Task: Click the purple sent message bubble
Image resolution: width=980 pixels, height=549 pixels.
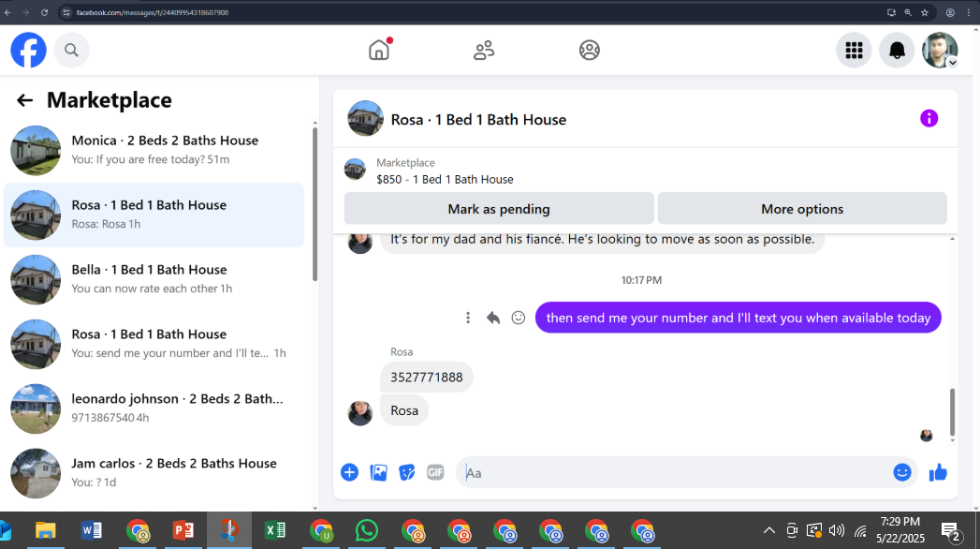Action: pyautogui.click(x=739, y=318)
